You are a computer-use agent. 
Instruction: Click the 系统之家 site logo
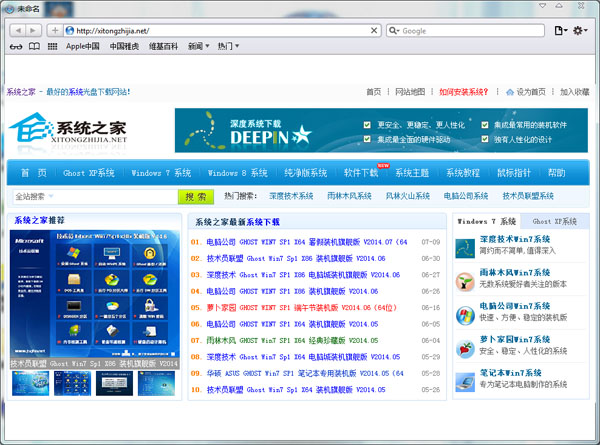point(72,131)
